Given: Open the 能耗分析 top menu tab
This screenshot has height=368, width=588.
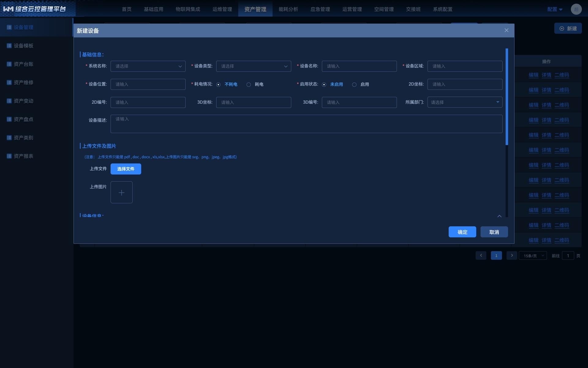Looking at the screenshot, I should (x=288, y=9).
